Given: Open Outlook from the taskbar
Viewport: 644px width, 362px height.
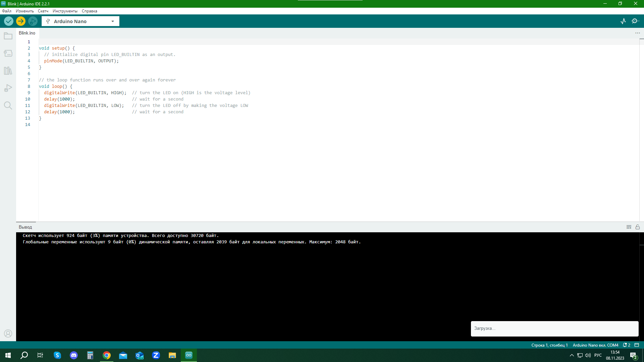Looking at the screenshot, I should [x=140, y=355].
